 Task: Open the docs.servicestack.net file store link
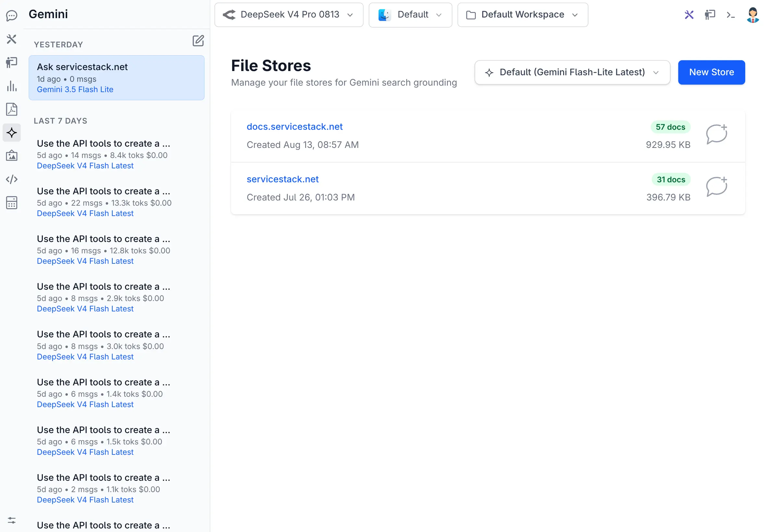tap(294, 127)
